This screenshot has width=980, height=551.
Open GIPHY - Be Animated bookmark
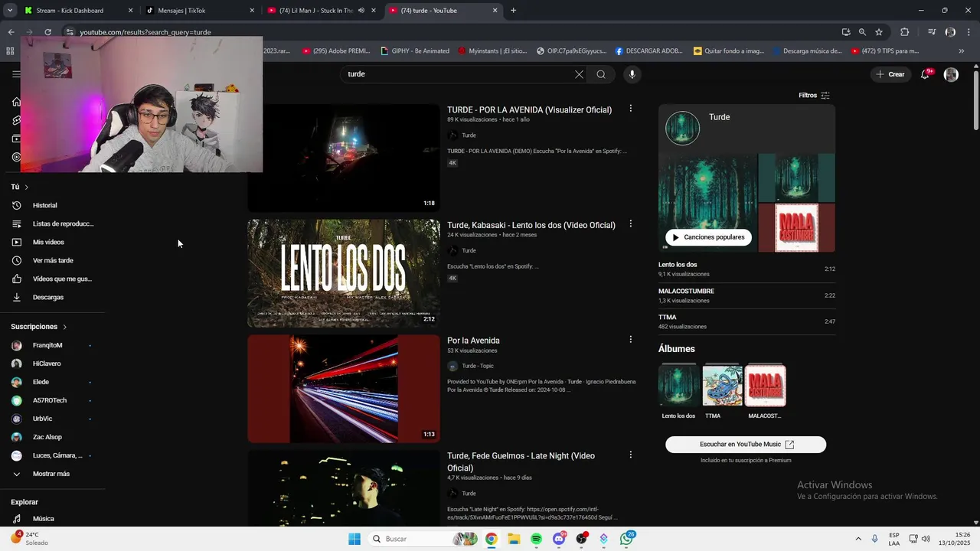pyautogui.click(x=416, y=51)
